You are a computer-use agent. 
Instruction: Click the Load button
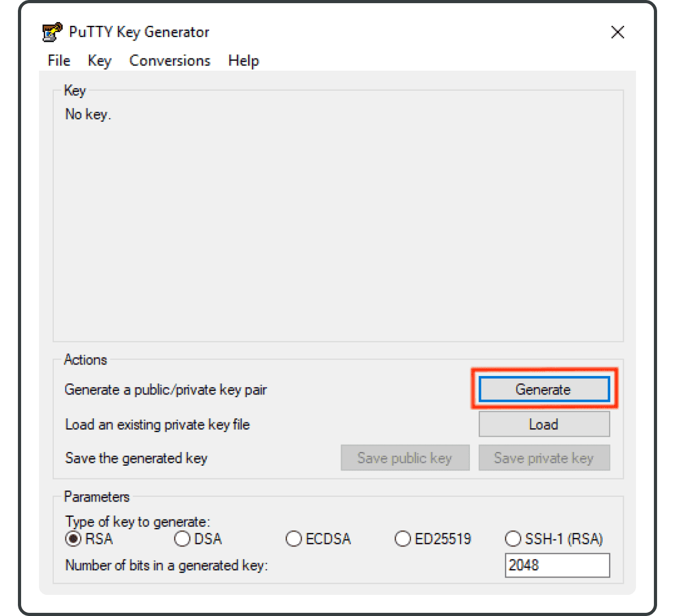click(544, 424)
